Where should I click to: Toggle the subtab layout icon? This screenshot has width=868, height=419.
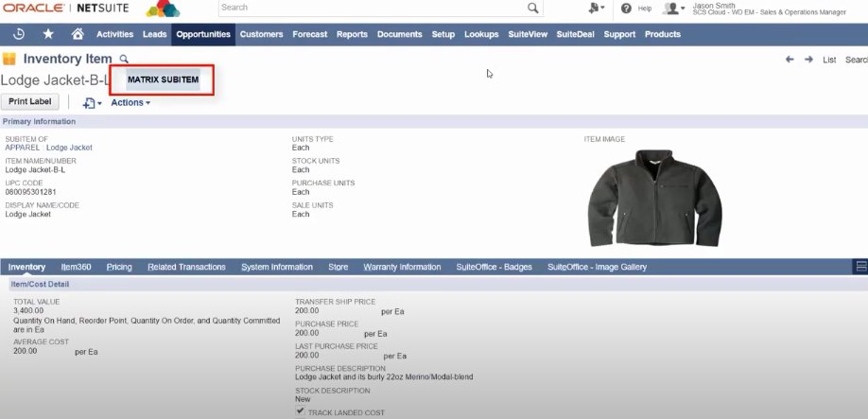(x=860, y=267)
